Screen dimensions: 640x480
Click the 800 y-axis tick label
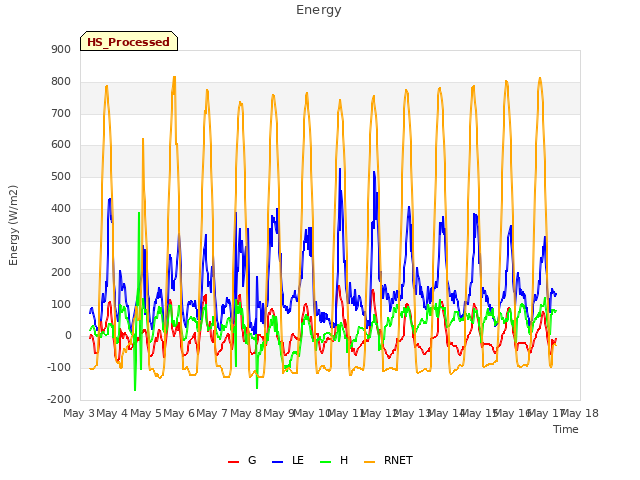pyautogui.click(x=61, y=82)
